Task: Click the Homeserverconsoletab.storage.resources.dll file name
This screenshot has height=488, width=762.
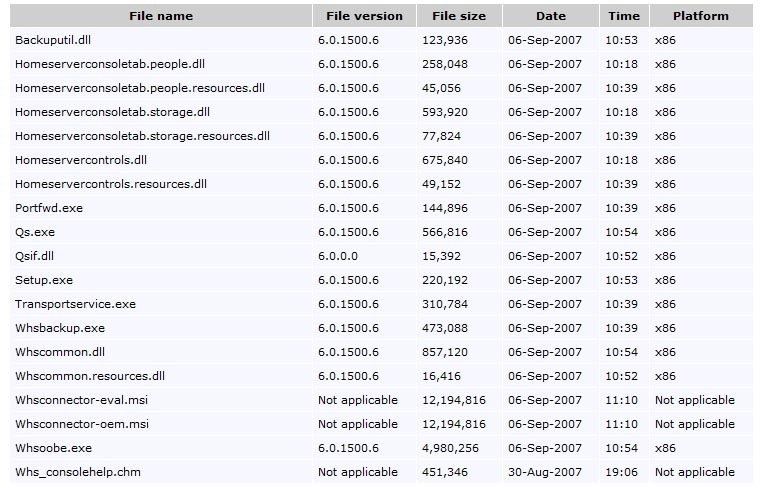Action: [x=142, y=136]
